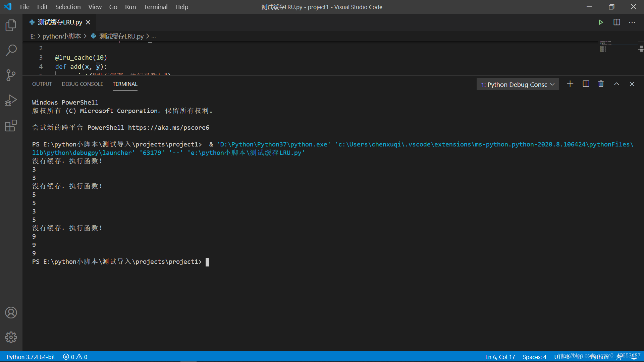The image size is (644, 362).
Task: Click line number 2 in gutter
Action: pos(41,48)
